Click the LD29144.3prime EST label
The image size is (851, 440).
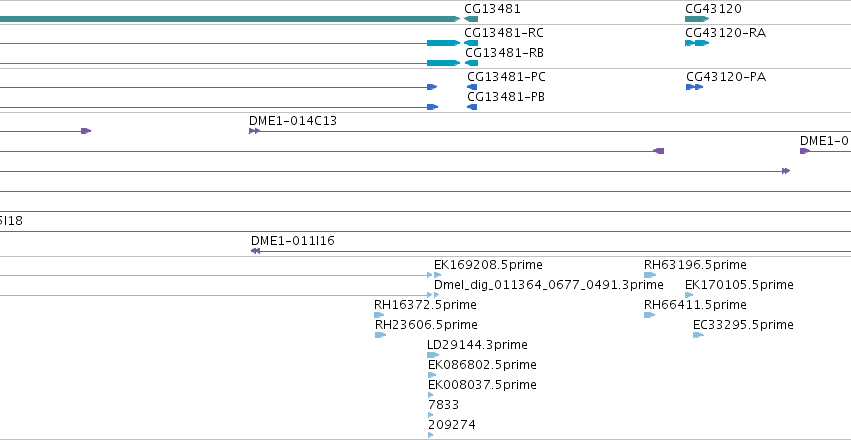[478, 345]
